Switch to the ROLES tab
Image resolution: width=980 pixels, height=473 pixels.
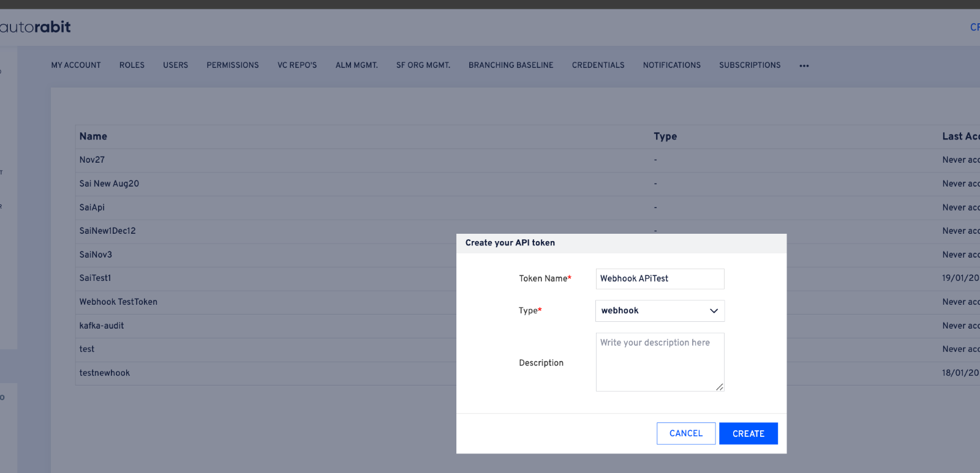click(132, 65)
